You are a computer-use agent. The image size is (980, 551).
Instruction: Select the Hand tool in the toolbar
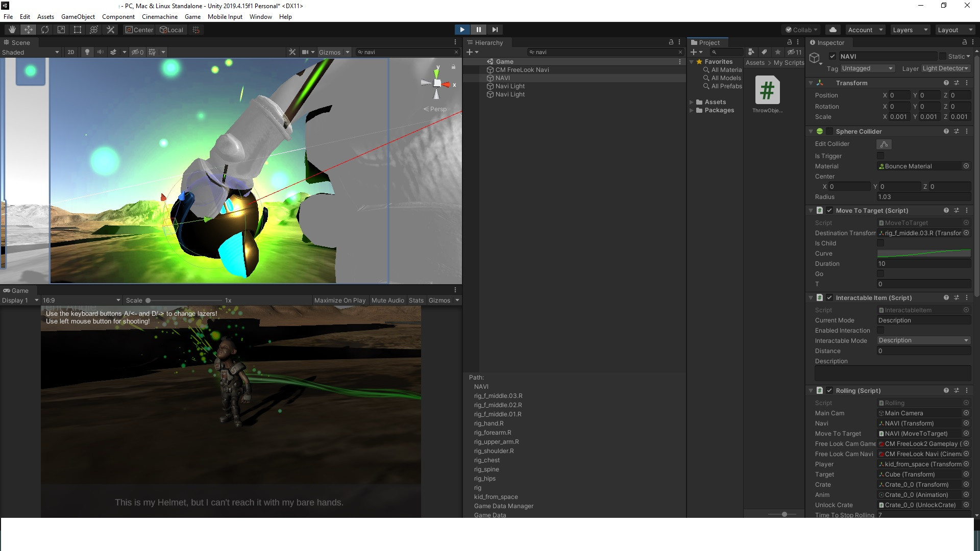tap(12, 30)
